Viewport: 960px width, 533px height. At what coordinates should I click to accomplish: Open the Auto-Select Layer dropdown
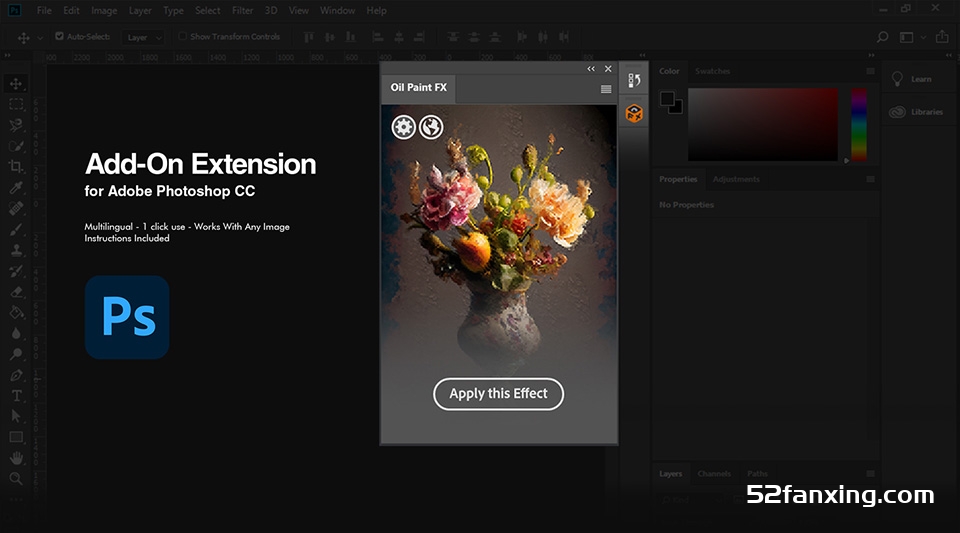tap(143, 37)
